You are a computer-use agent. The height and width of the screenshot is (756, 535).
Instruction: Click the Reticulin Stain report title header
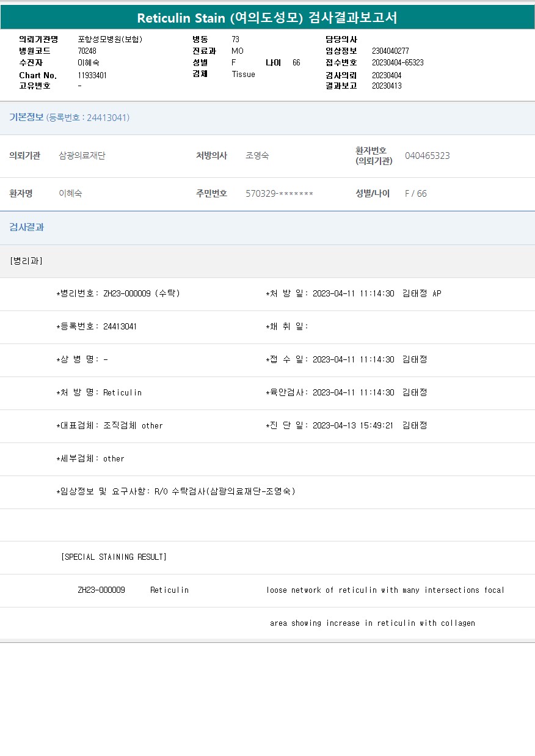(x=267, y=18)
